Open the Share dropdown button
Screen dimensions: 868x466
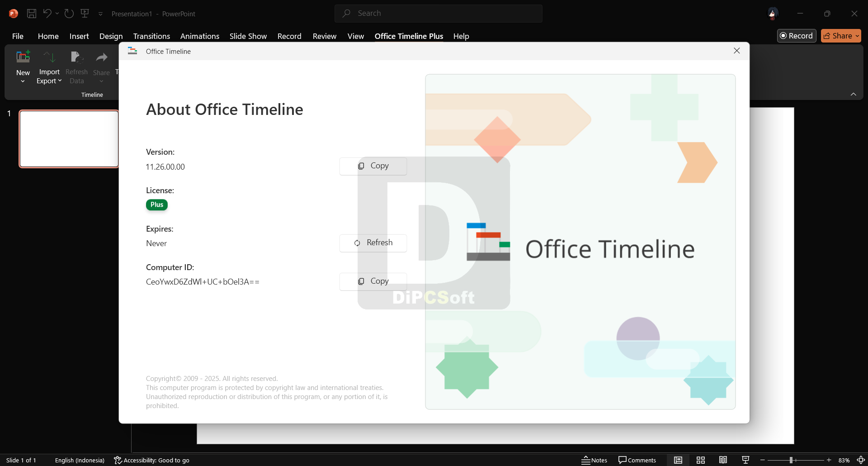pos(841,36)
